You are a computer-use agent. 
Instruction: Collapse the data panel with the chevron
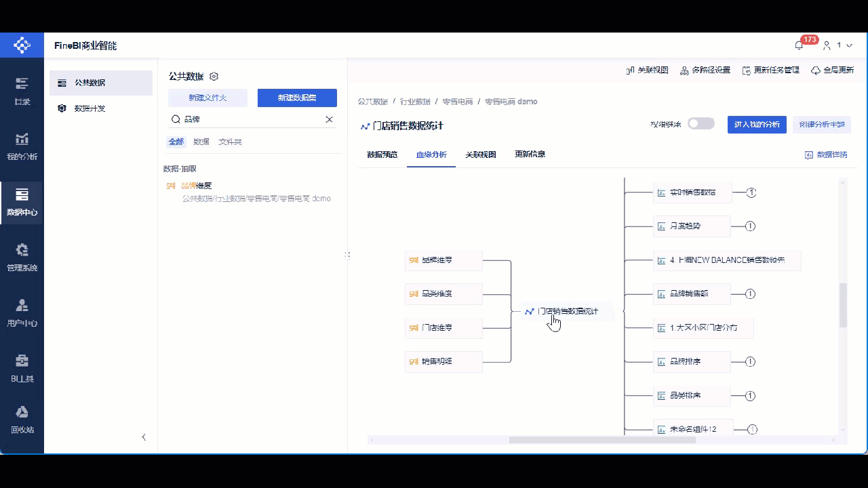[x=144, y=437]
